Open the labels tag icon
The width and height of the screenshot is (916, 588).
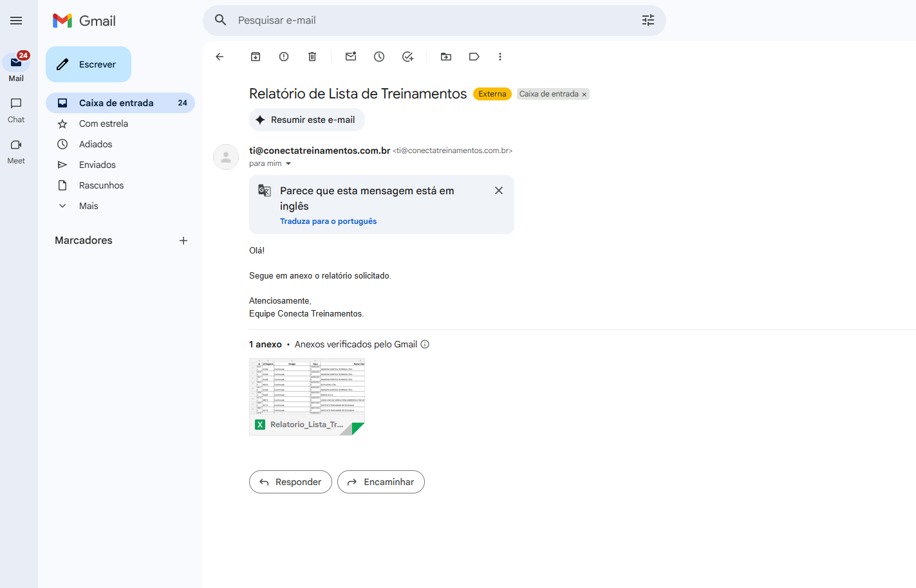pyautogui.click(x=474, y=57)
